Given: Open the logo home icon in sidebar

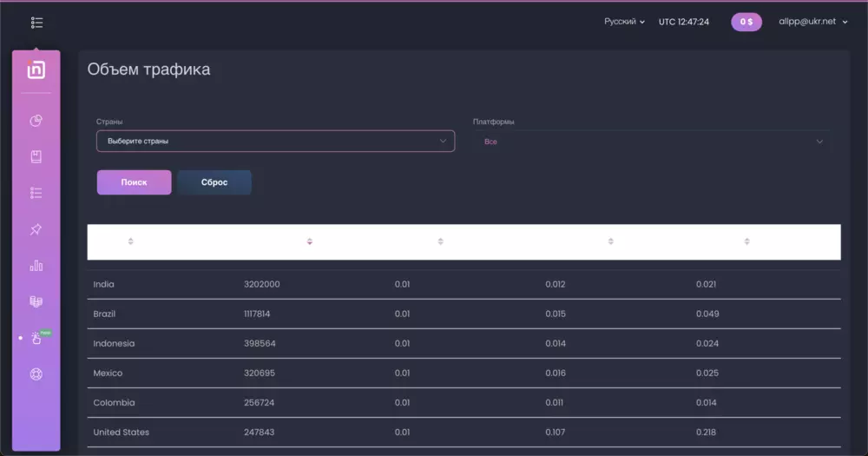Looking at the screenshot, I should [x=36, y=69].
